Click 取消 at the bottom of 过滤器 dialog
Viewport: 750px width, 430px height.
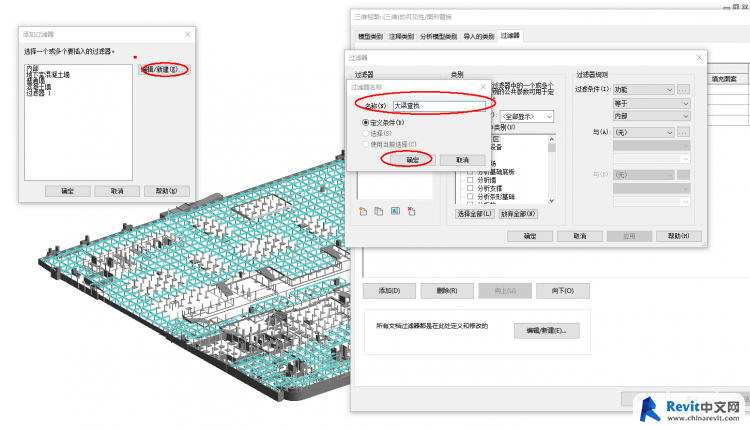point(580,236)
